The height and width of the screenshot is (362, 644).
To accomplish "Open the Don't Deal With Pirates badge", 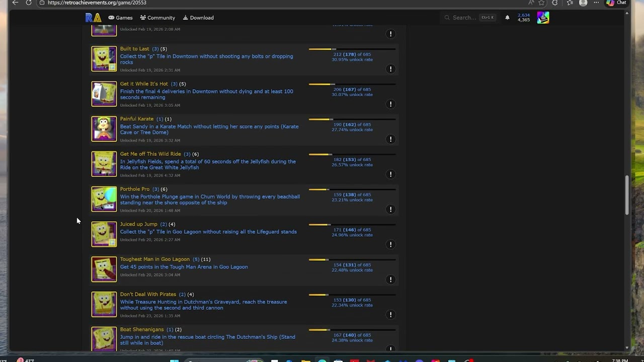I will [104, 305].
